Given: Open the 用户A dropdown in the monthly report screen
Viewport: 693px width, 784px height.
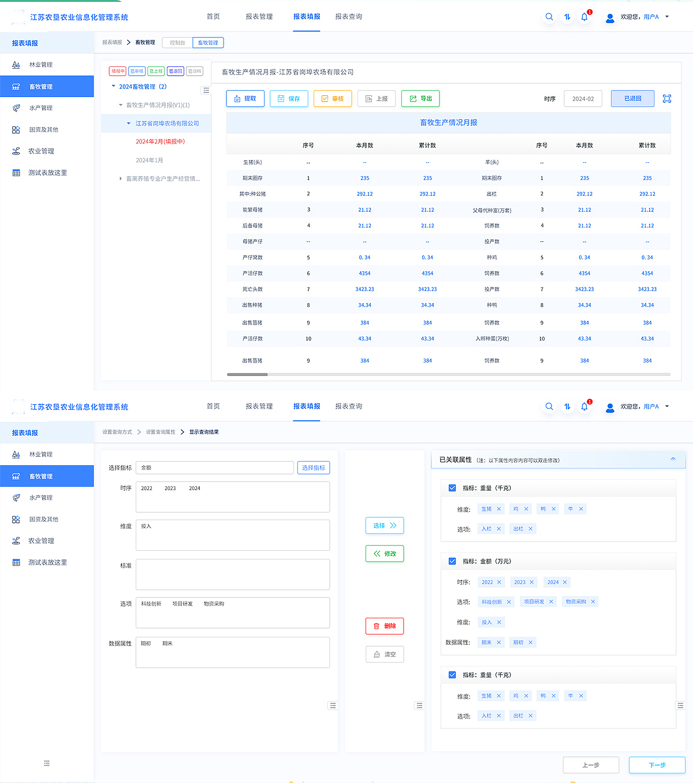Looking at the screenshot, I should tap(667, 17).
